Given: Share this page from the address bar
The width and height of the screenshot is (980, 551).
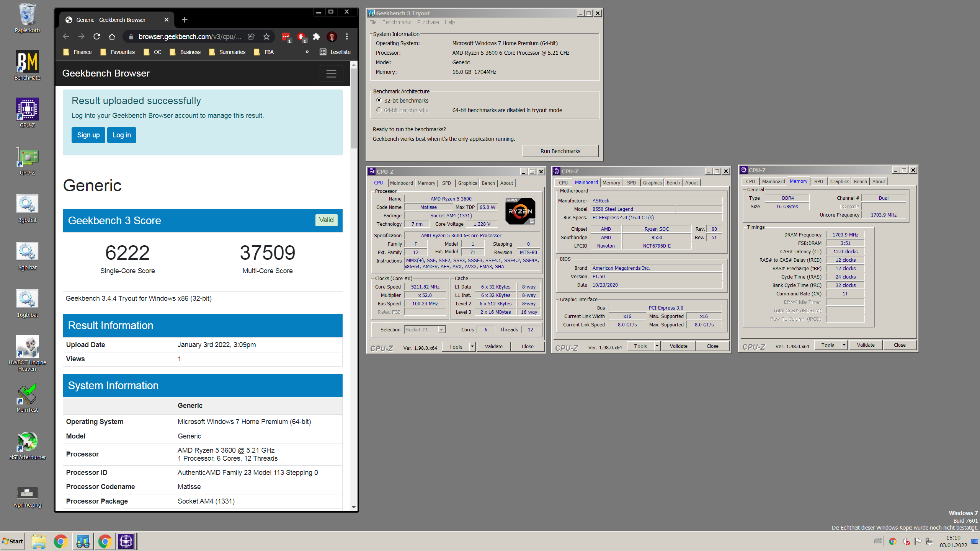Looking at the screenshot, I should click(251, 36).
